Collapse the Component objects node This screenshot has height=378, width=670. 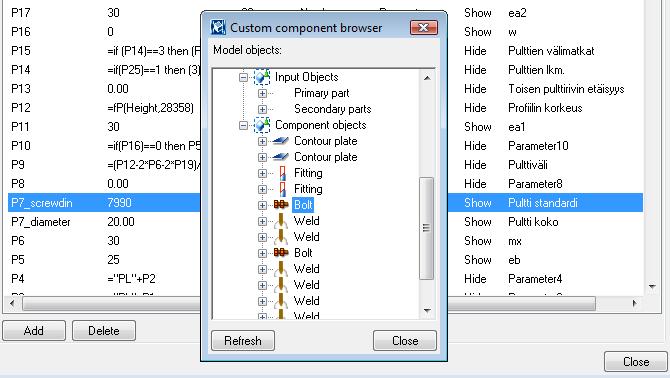[243, 126]
